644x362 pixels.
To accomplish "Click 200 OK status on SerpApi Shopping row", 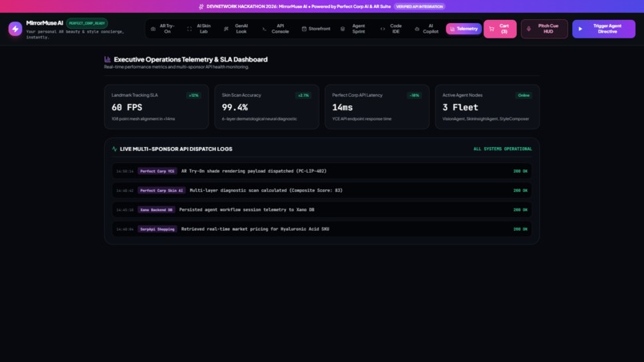I will pos(520,229).
